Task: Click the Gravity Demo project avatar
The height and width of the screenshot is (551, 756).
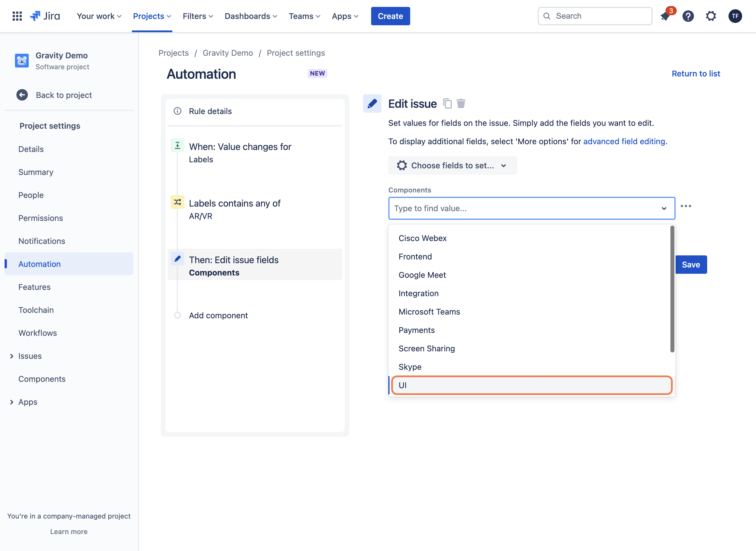Action: tap(22, 61)
